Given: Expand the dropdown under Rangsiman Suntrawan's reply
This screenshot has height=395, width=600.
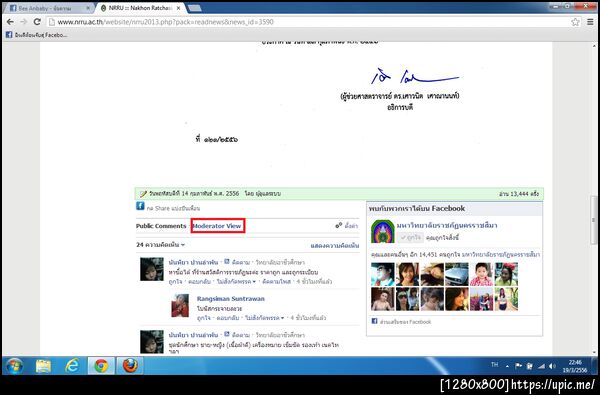Looking at the screenshot, I should tap(282, 318).
